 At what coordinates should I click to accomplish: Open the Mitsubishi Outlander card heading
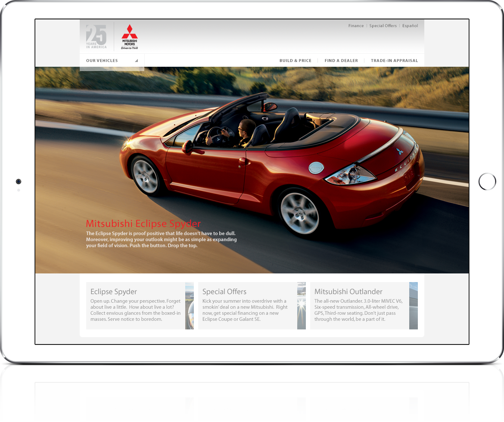coord(348,292)
